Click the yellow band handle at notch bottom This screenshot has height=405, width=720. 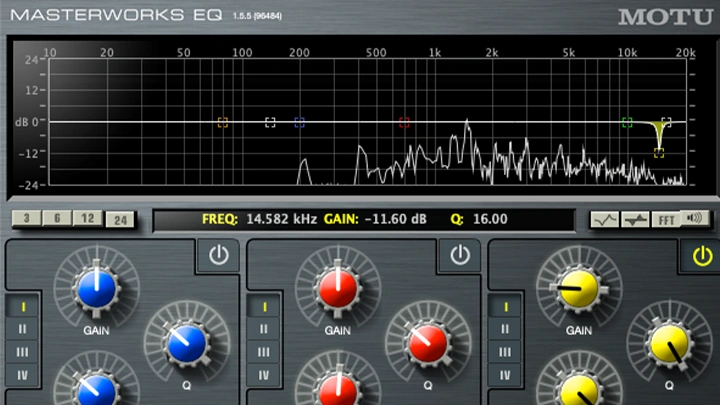(x=659, y=153)
